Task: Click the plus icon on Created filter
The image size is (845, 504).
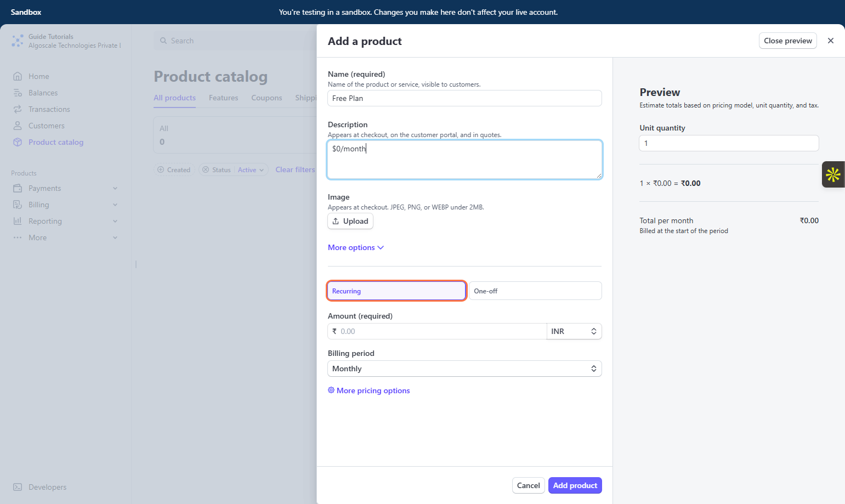Action: coord(161,169)
